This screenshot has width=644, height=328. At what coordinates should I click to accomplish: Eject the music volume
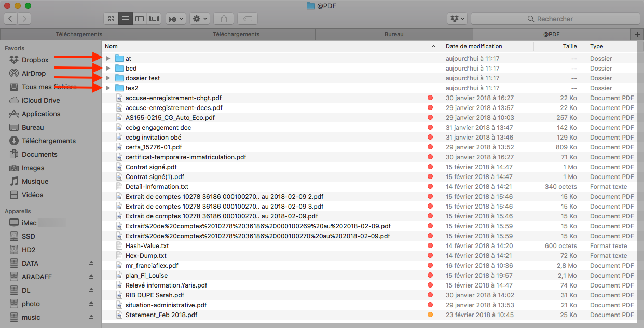pos(91,317)
